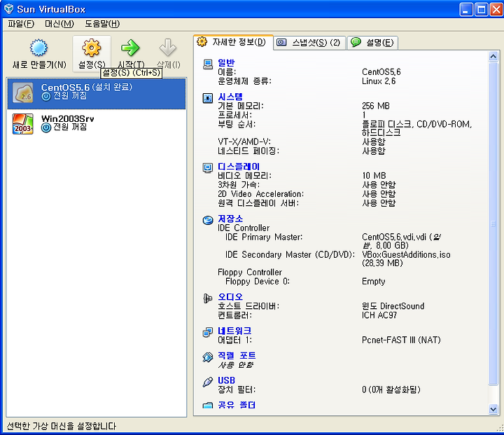
Task: Click the 'VBoxGuestAdditions.iso' text
Action: coord(406,254)
